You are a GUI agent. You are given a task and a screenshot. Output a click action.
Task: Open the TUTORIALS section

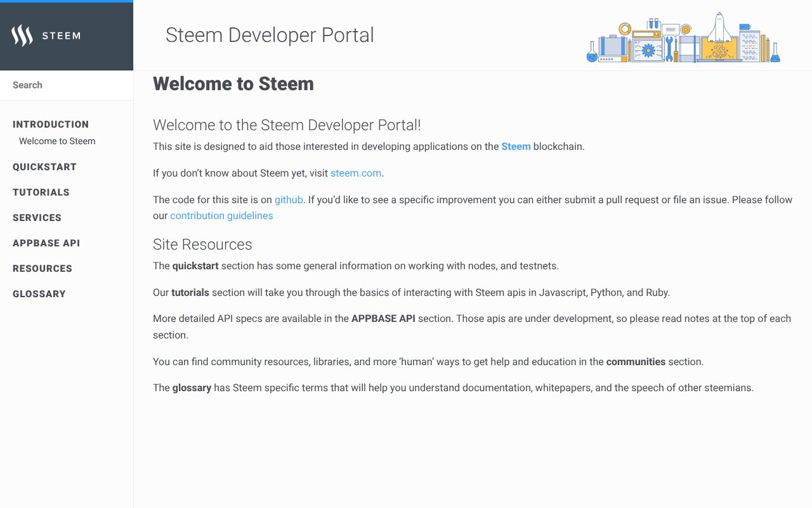41,192
